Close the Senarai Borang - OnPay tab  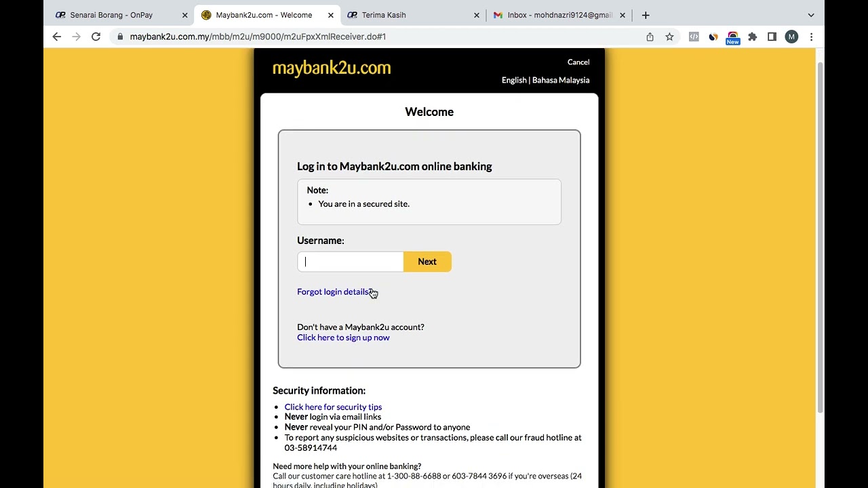tap(184, 15)
